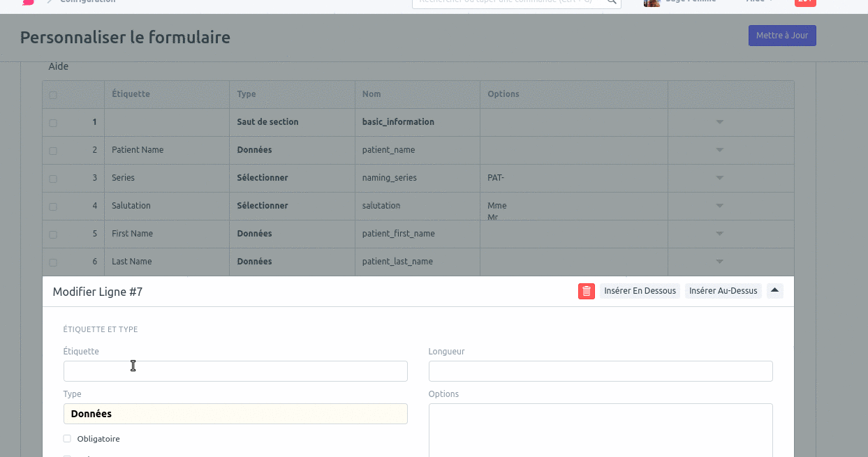The image size is (868, 457).
Task: Click the search magnifier icon
Action: click(x=611, y=1)
